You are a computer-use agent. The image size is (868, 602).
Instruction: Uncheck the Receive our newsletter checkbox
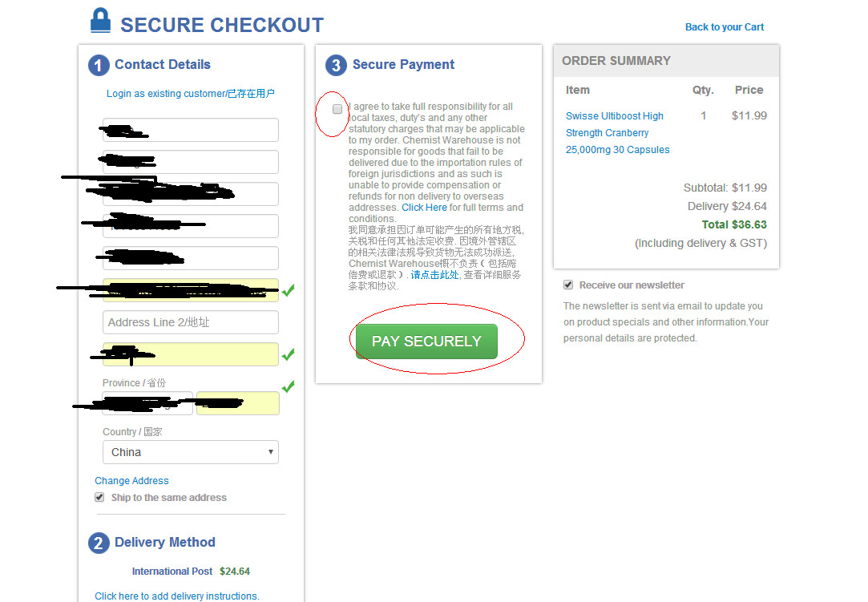[568, 285]
